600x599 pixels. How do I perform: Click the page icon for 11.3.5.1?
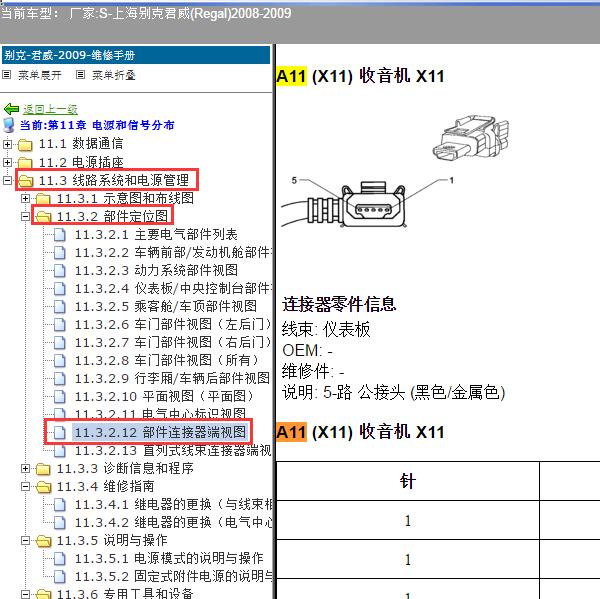pos(60,559)
